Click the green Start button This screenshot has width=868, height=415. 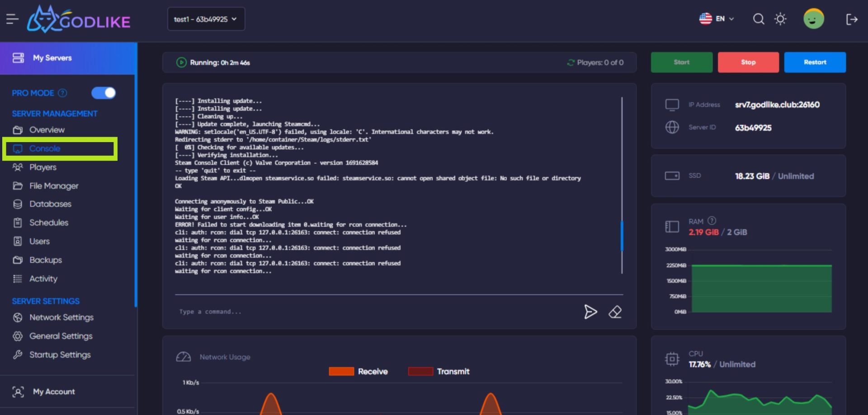coord(681,62)
